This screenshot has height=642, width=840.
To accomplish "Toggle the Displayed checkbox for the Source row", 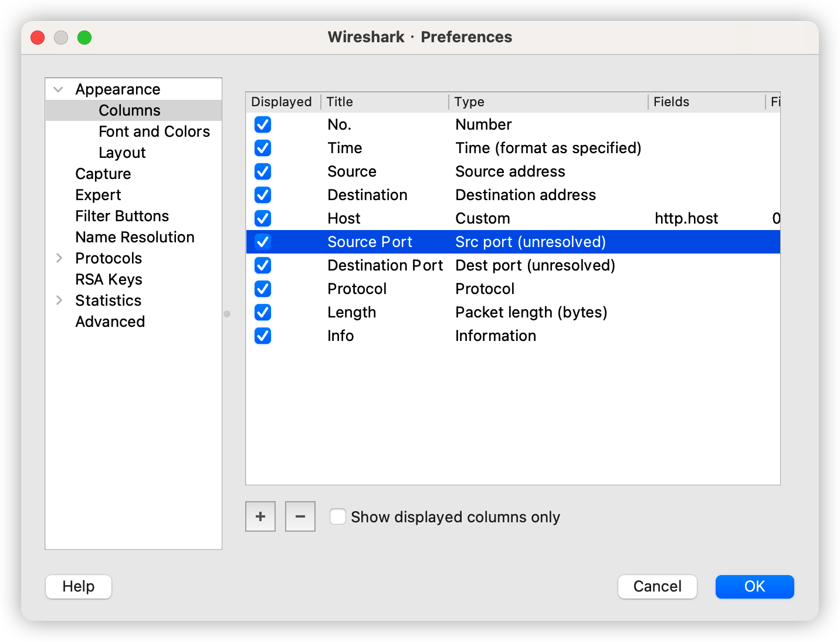I will tap(263, 171).
